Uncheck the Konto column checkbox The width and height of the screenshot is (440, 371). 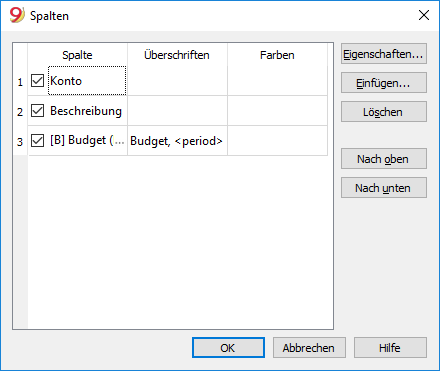click(x=37, y=81)
